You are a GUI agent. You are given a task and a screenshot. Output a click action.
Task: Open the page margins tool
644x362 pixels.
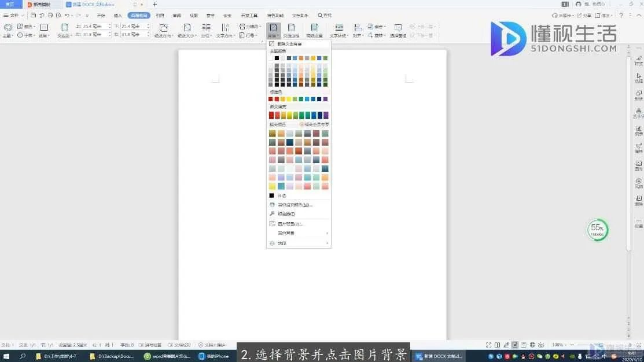64,30
